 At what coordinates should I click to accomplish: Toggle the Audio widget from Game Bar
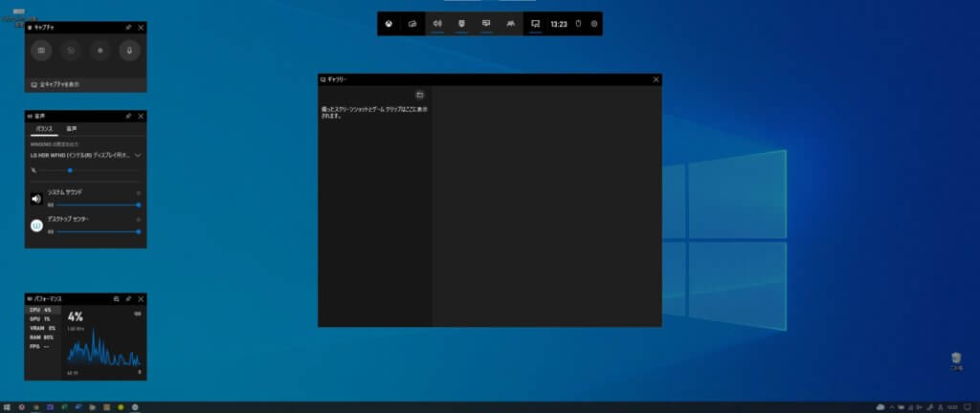click(x=437, y=24)
